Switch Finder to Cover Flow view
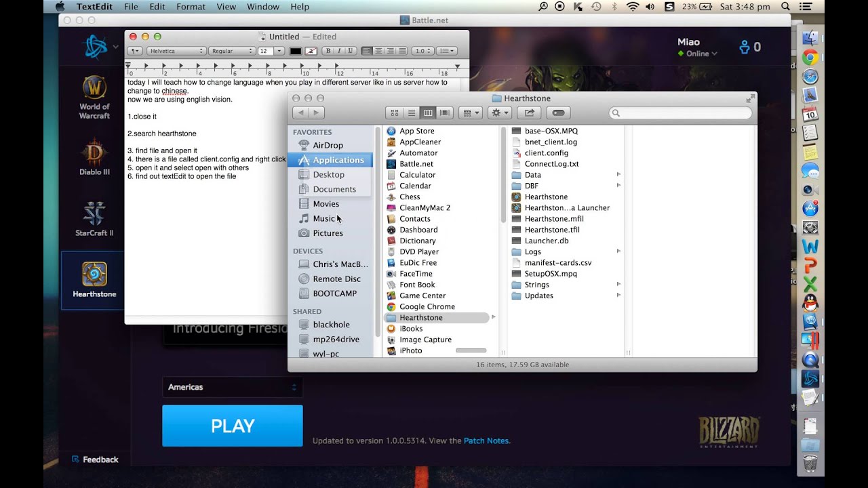The width and height of the screenshot is (868, 488). (445, 113)
